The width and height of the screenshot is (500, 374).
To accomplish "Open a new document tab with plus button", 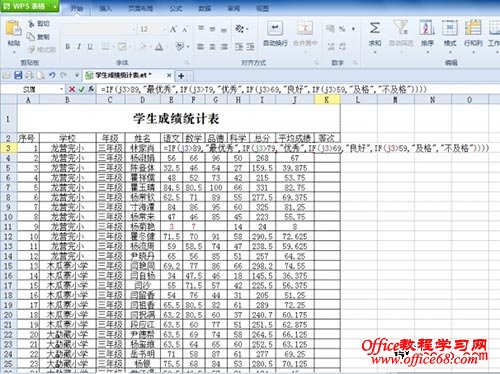I will point(181,76).
